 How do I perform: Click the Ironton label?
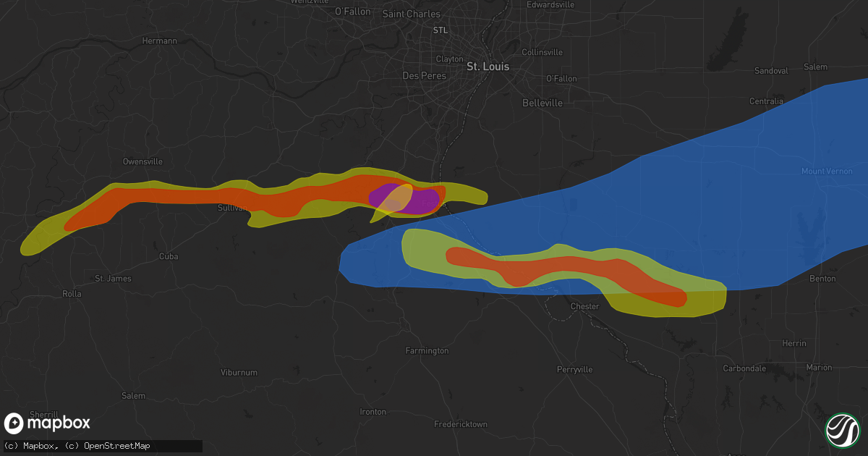click(373, 412)
